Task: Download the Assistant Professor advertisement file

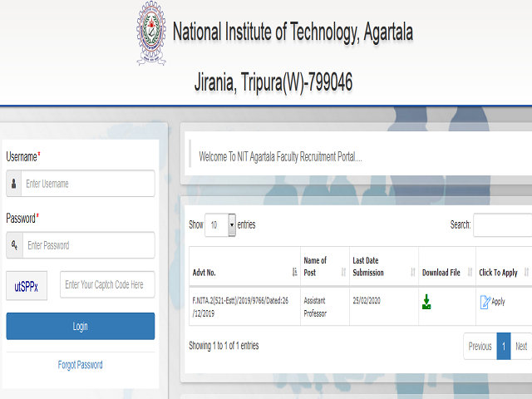Action: [x=426, y=302]
